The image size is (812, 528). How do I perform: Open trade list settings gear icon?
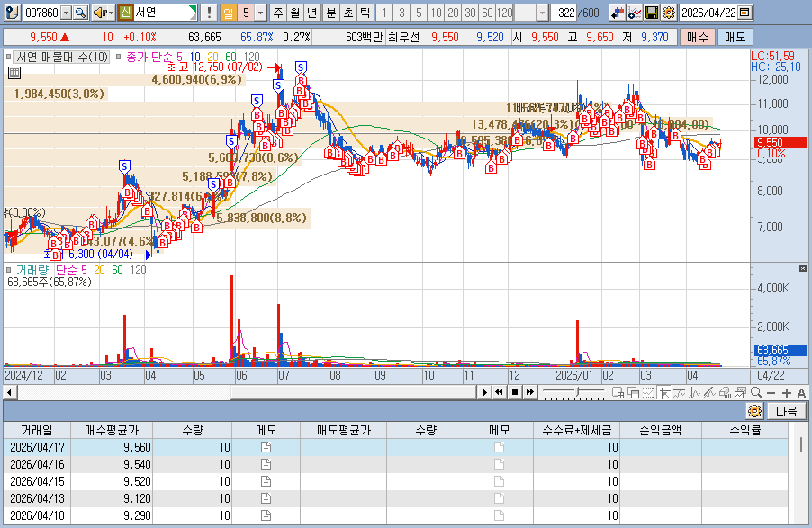(x=754, y=411)
